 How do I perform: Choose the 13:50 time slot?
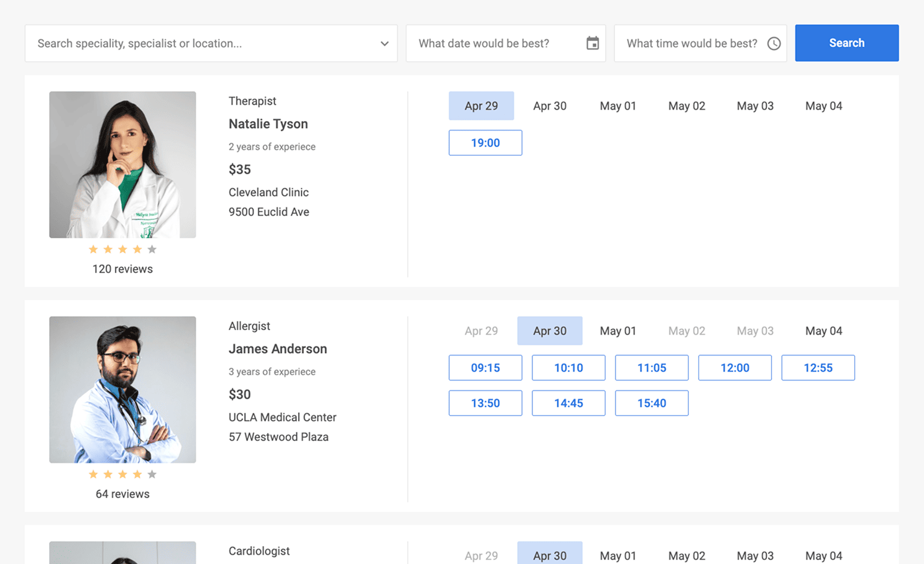486,403
